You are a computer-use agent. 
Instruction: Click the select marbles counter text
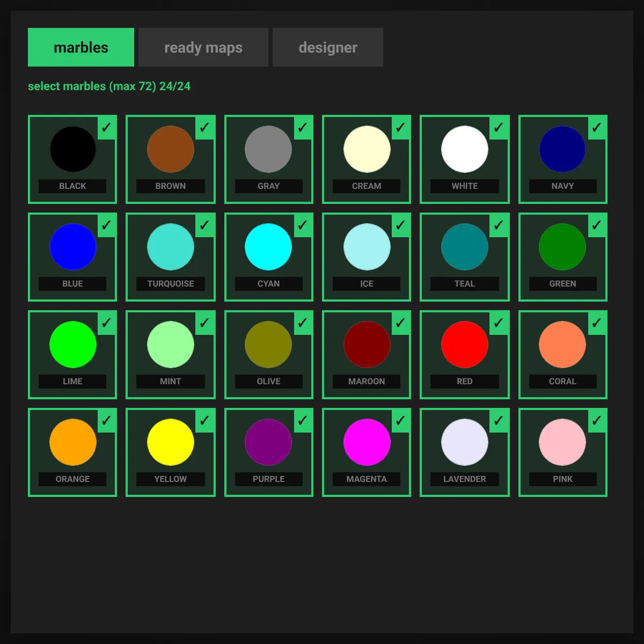[x=109, y=86]
